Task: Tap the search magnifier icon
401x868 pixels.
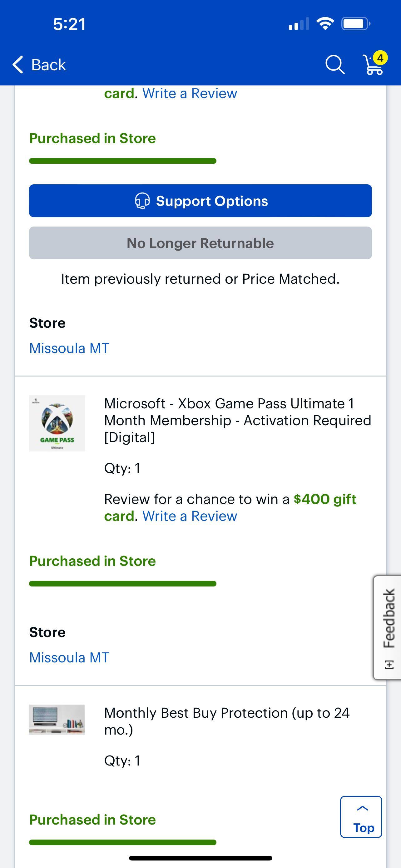Action: 335,64
